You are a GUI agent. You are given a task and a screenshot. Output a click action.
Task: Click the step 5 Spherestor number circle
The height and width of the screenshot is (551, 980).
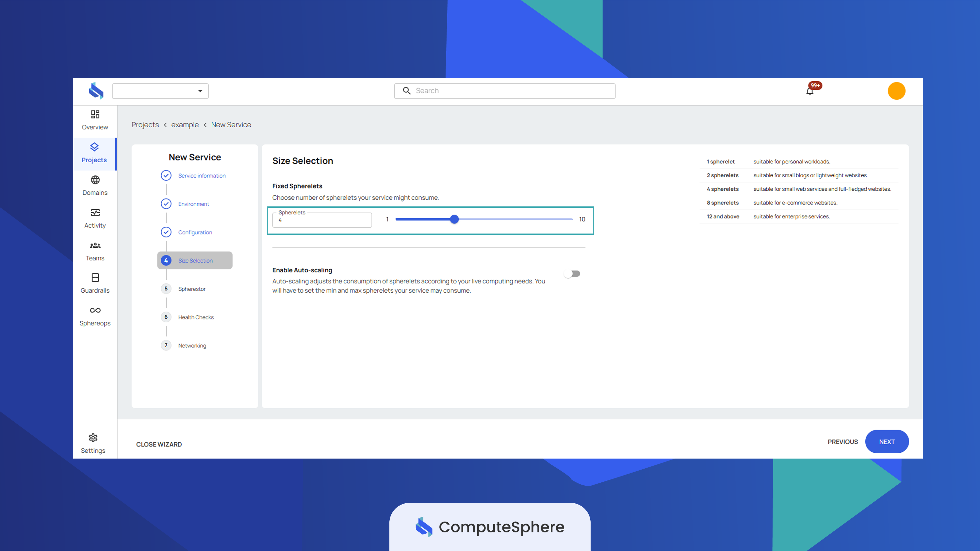(166, 289)
